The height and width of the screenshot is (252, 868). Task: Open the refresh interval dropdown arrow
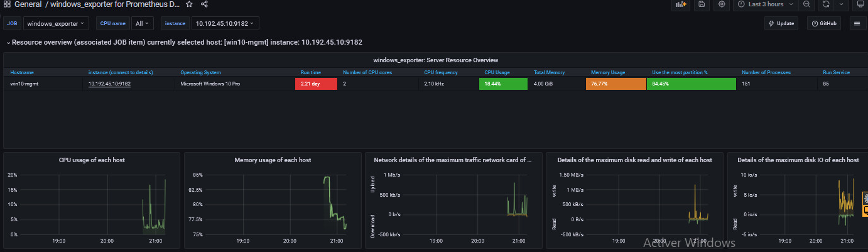841,4
